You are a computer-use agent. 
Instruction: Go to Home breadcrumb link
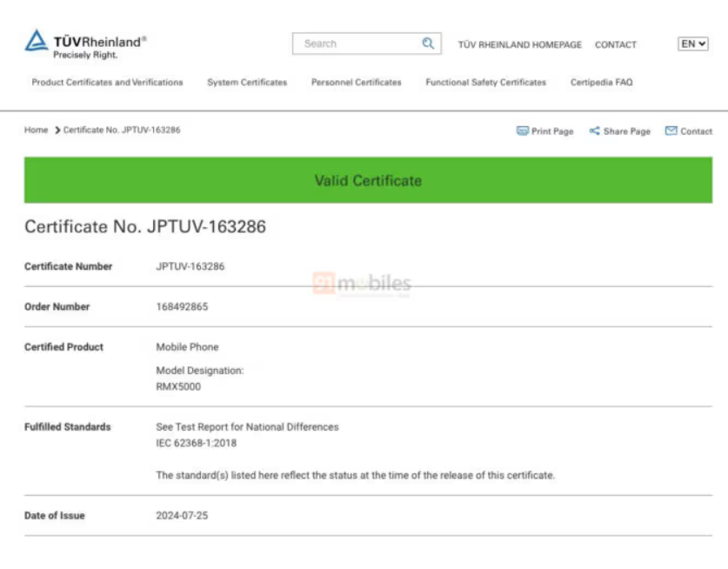[36, 131]
